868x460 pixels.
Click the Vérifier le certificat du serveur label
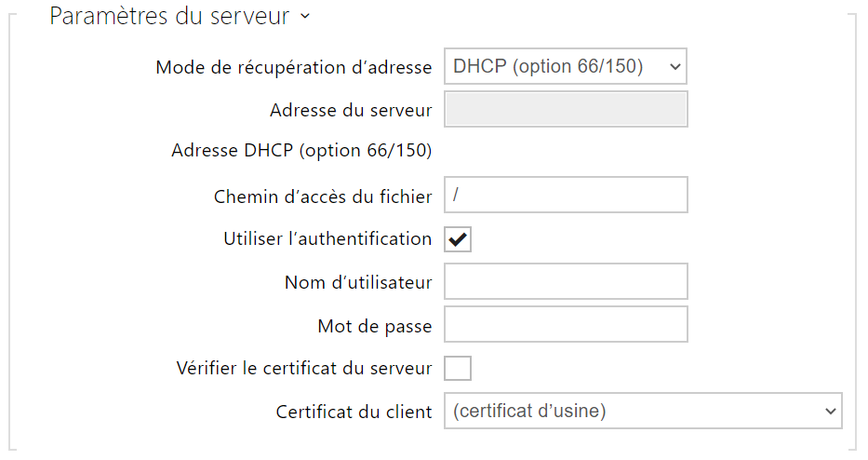click(304, 369)
